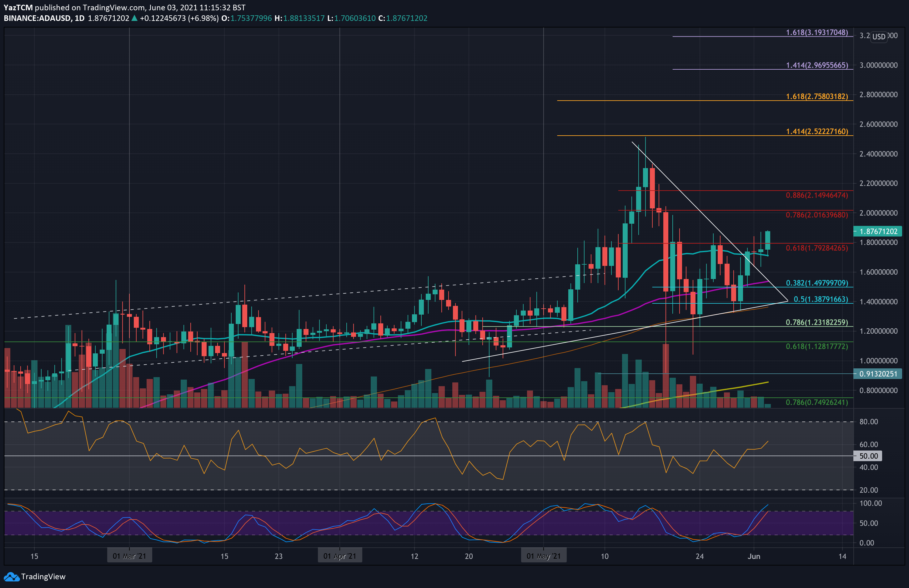This screenshot has height=588, width=909.
Task: Click the 0.886(2.14946474) retracement label
Action: pyautogui.click(x=817, y=195)
